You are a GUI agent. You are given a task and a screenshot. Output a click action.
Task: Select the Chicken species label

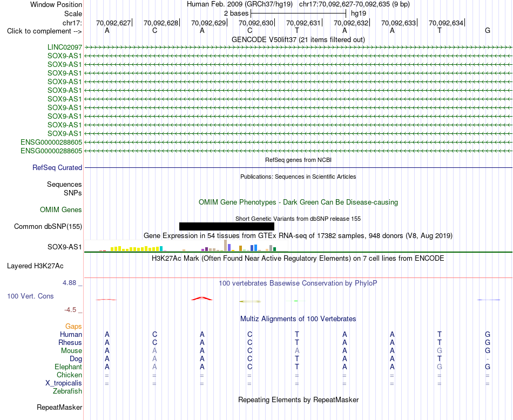tap(69, 375)
